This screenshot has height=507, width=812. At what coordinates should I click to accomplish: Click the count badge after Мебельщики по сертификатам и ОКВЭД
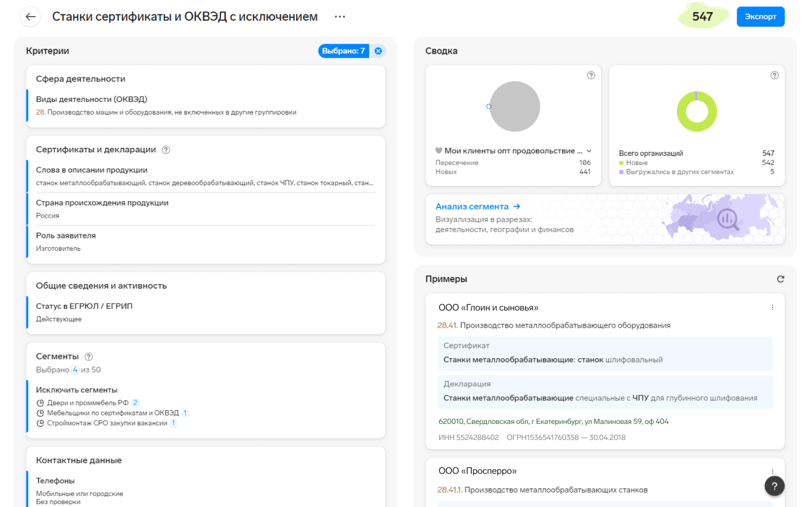[185, 413]
